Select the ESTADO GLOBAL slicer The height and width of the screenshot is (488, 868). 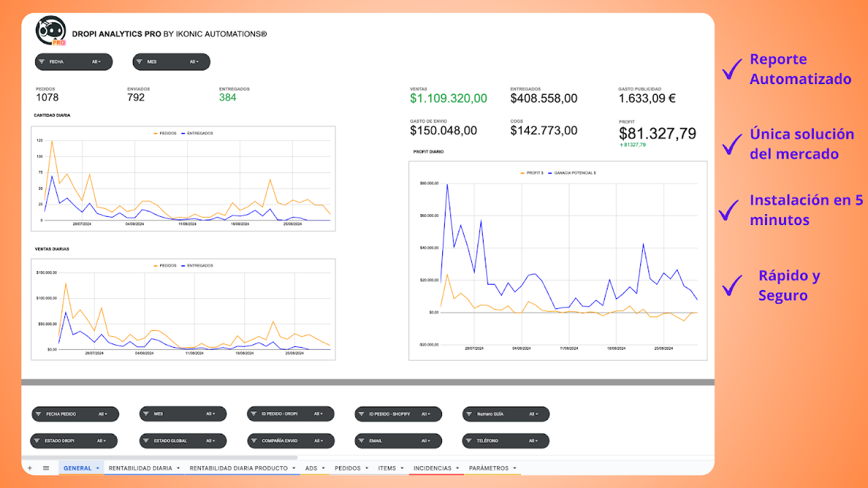pos(182,441)
